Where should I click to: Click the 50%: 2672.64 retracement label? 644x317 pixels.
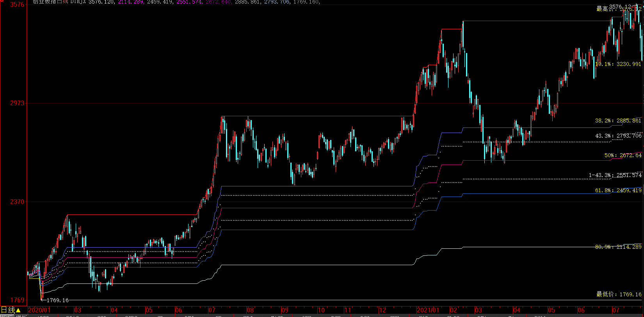click(x=623, y=155)
